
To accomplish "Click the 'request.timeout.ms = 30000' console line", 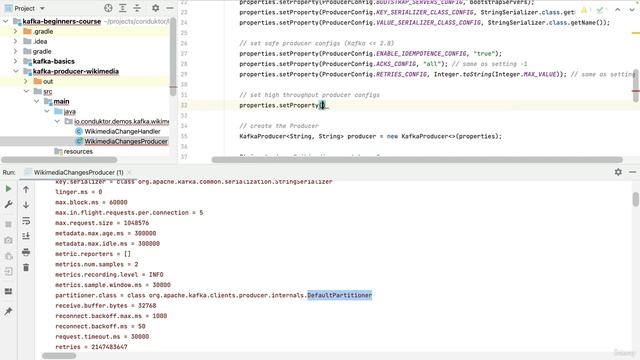I will [x=102, y=337].
